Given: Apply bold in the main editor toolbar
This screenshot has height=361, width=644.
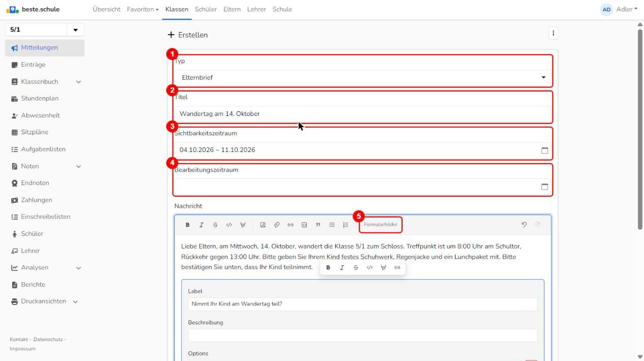Looking at the screenshot, I should 187,225.
